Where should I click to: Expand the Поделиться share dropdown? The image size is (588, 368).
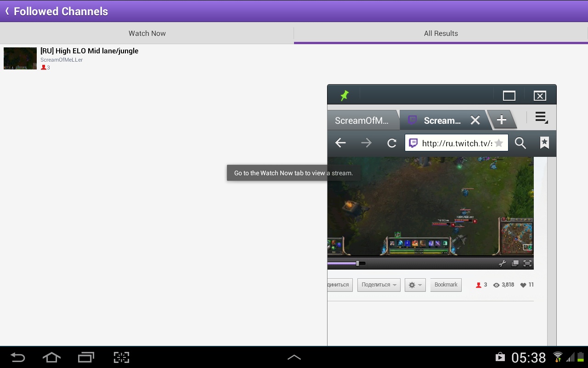[x=379, y=285]
